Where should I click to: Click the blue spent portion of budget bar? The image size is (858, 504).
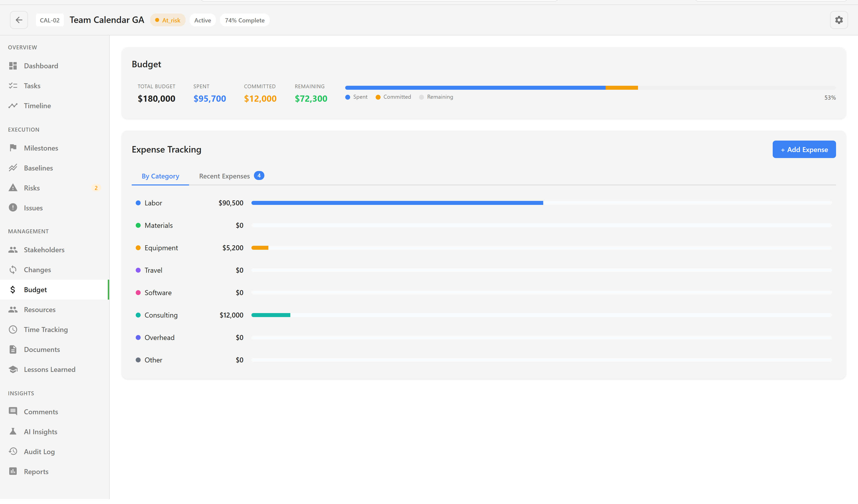point(475,88)
